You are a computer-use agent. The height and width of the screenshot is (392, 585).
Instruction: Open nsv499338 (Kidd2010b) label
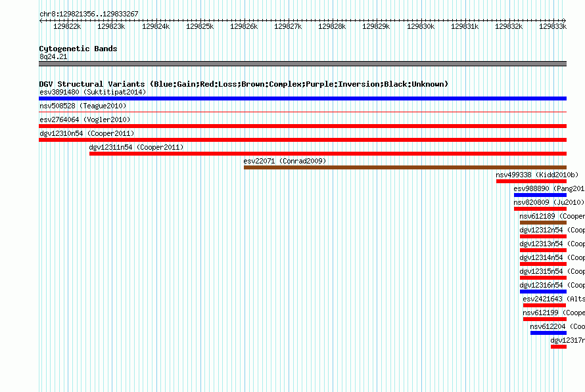tap(537, 175)
